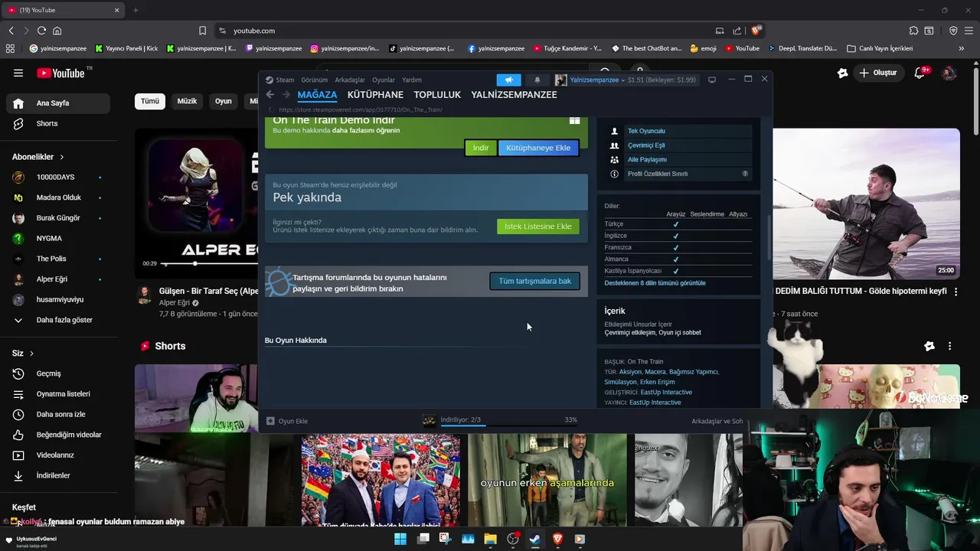Switch to KÜTÜPHANE tab in Steam
The height and width of the screenshot is (551, 980).
coord(375,95)
